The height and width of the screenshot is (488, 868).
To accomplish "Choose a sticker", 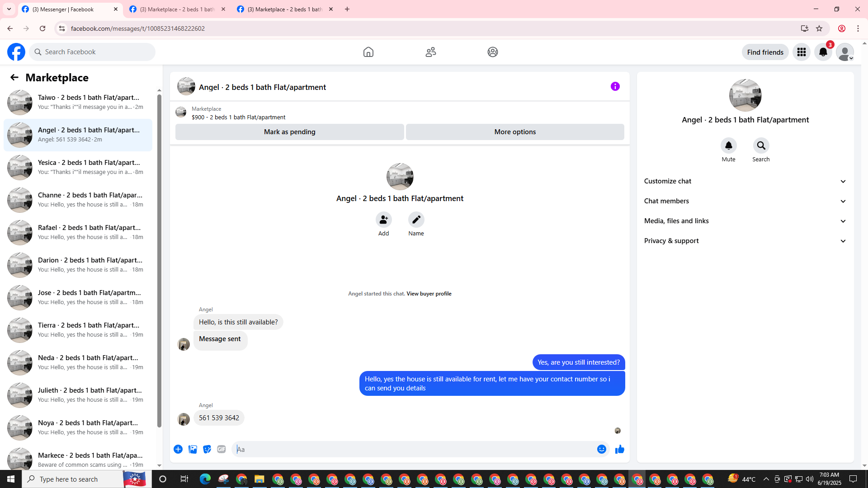I will pos(207,449).
